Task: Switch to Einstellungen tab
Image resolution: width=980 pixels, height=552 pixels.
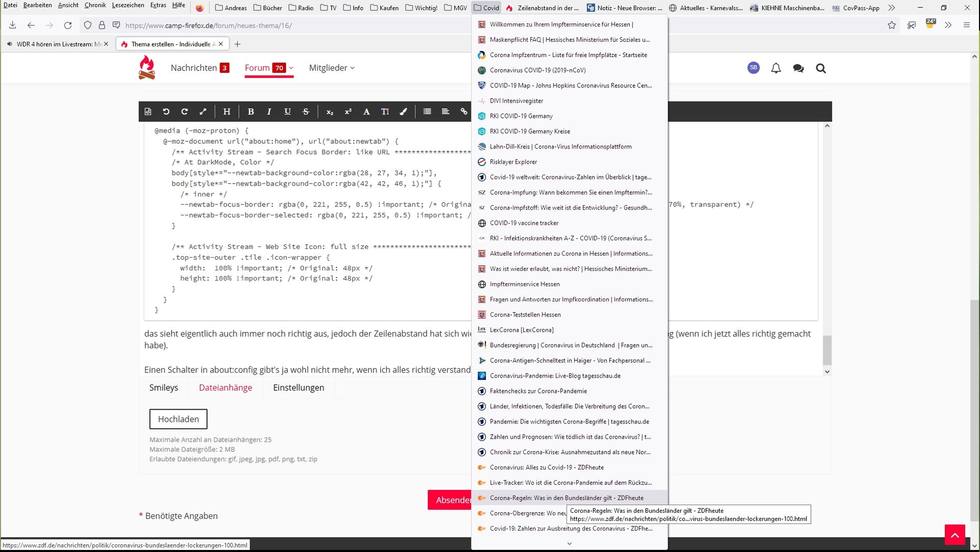Action: [299, 388]
